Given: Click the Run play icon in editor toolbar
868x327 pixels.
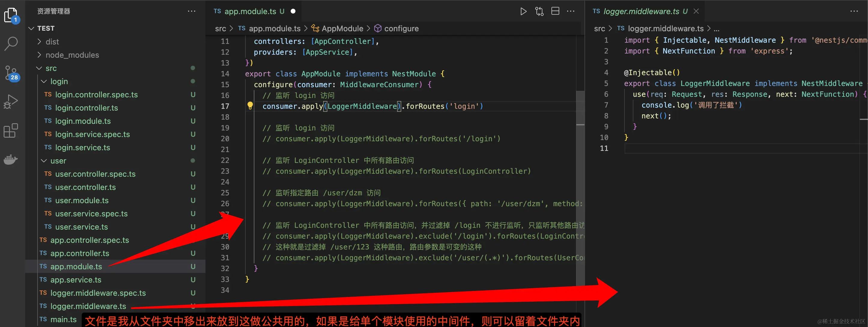Looking at the screenshot, I should (523, 11).
